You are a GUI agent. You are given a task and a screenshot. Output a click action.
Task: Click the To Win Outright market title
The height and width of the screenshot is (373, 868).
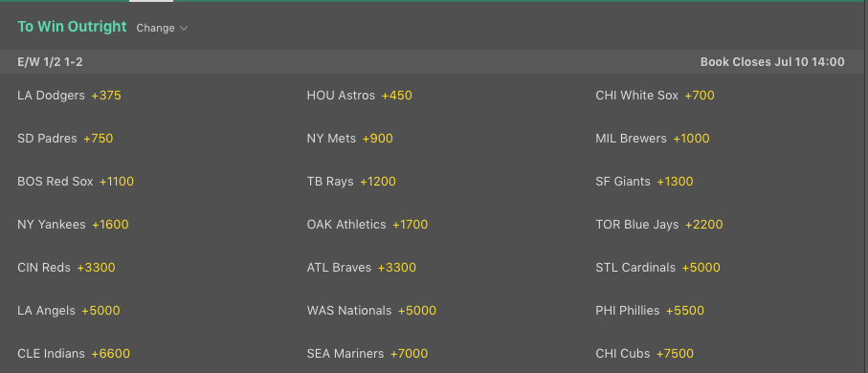72,27
